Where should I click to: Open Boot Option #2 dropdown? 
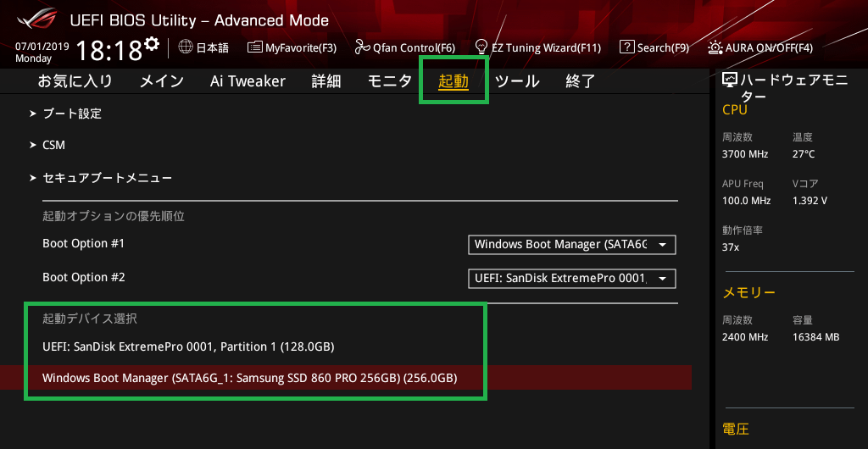pyautogui.click(x=572, y=279)
